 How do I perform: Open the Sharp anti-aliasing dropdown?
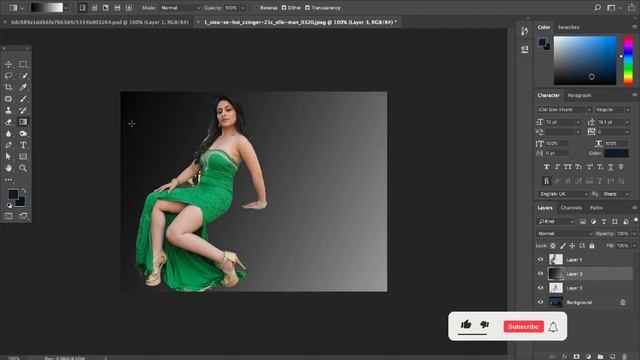click(616, 194)
